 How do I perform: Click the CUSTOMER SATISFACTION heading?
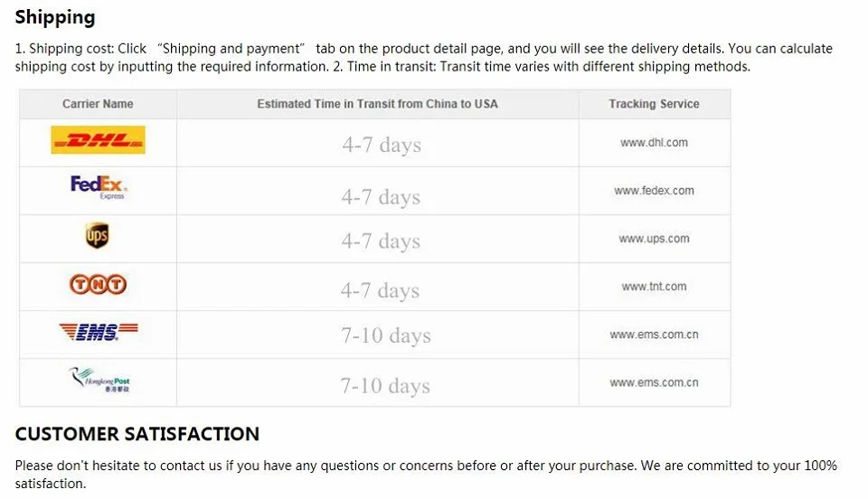pos(137,434)
